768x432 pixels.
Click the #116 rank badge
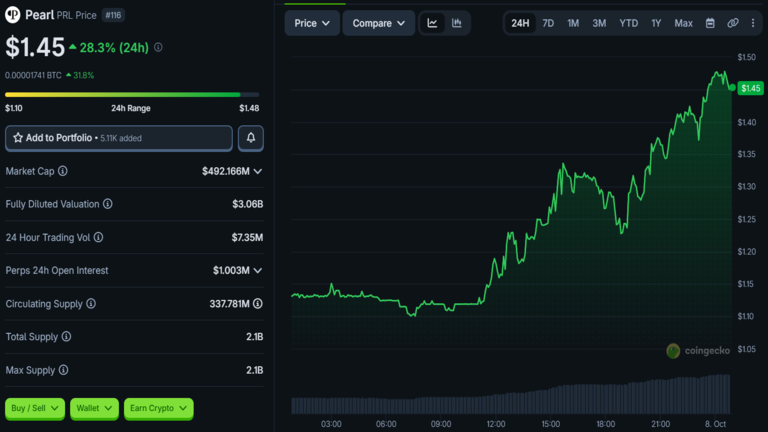(113, 15)
